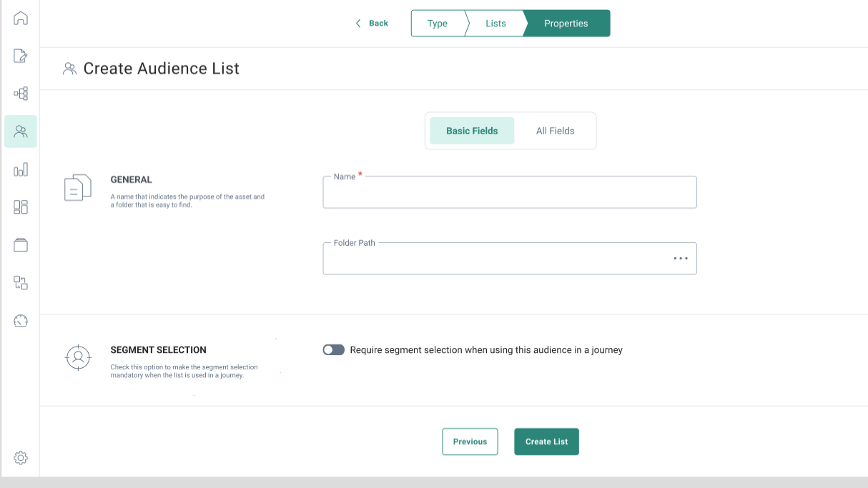Go to the Type wizard step

tap(437, 24)
